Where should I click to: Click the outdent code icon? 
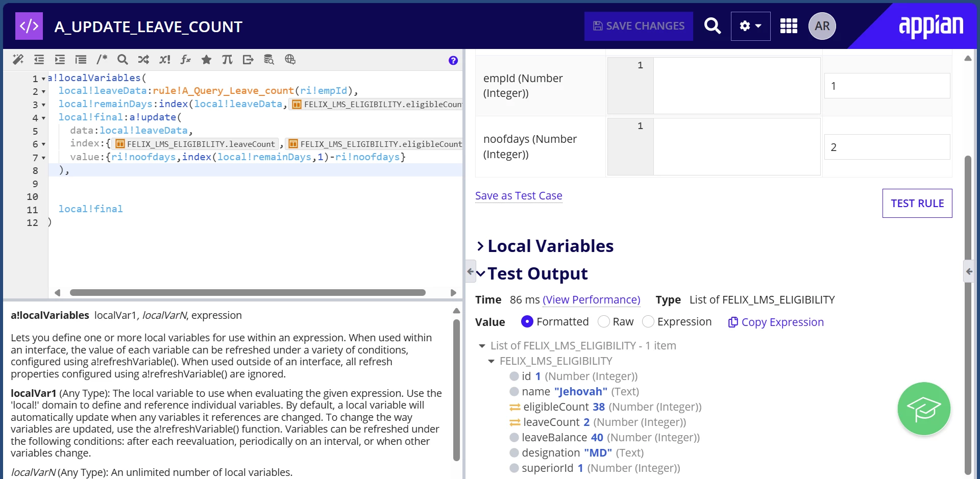point(39,60)
